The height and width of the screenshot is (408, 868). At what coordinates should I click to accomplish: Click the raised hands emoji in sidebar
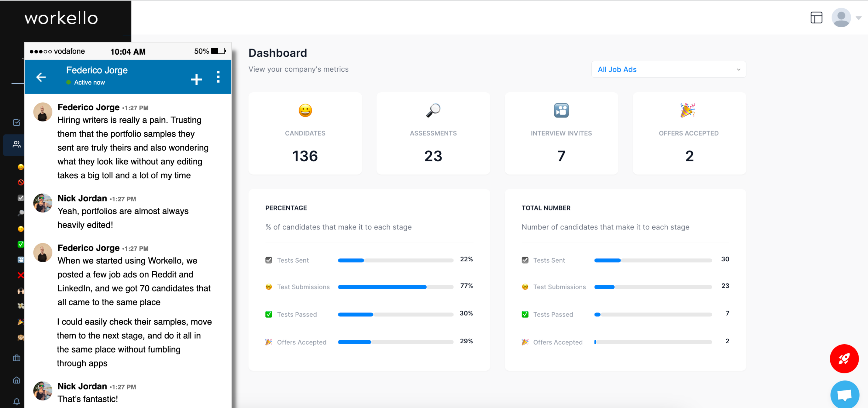(x=21, y=291)
